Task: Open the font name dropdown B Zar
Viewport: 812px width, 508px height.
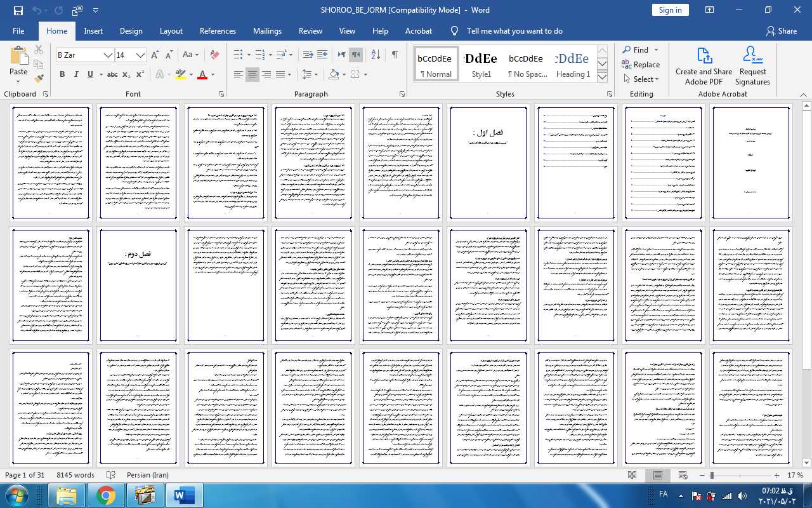Action: pyautogui.click(x=108, y=55)
